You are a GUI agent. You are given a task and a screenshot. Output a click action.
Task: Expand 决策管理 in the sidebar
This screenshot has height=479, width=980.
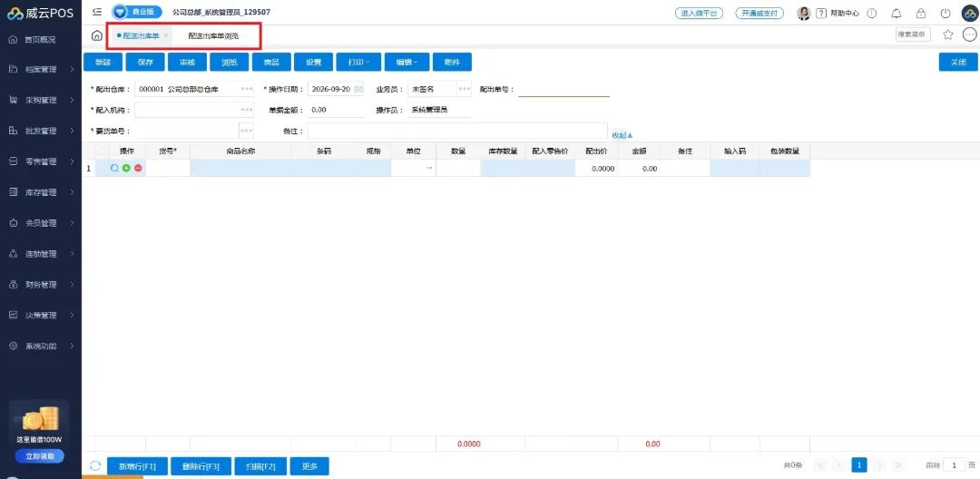coord(41,316)
